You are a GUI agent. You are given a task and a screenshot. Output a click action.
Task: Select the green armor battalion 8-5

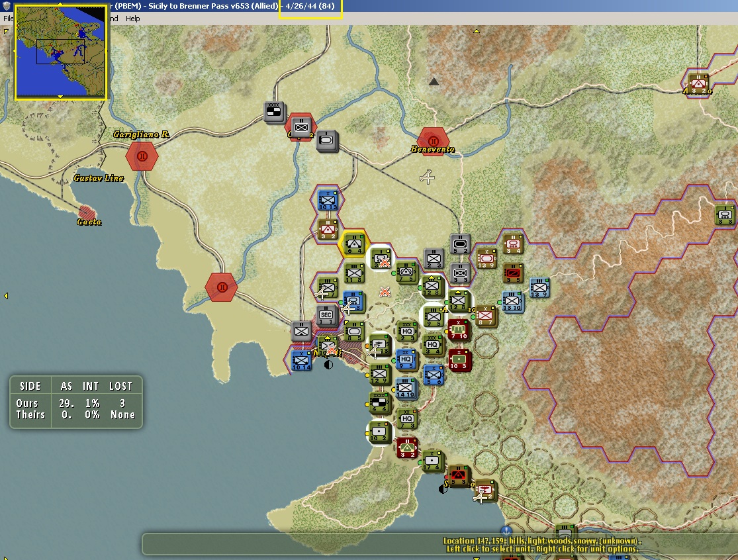(x=354, y=331)
